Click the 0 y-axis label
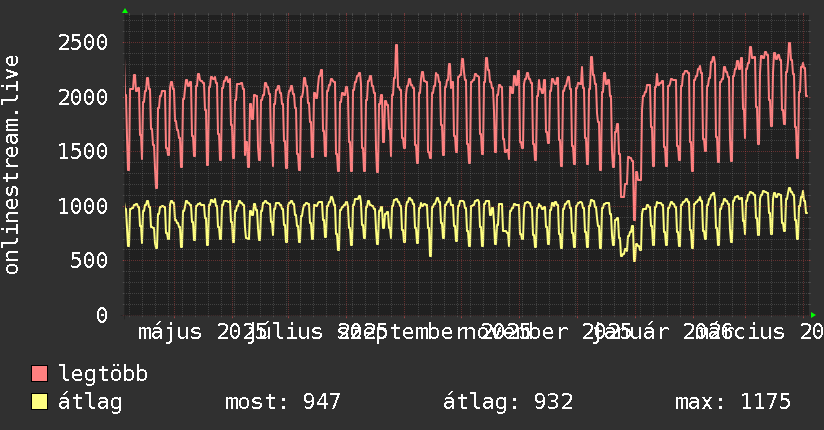 pos(102,315)
